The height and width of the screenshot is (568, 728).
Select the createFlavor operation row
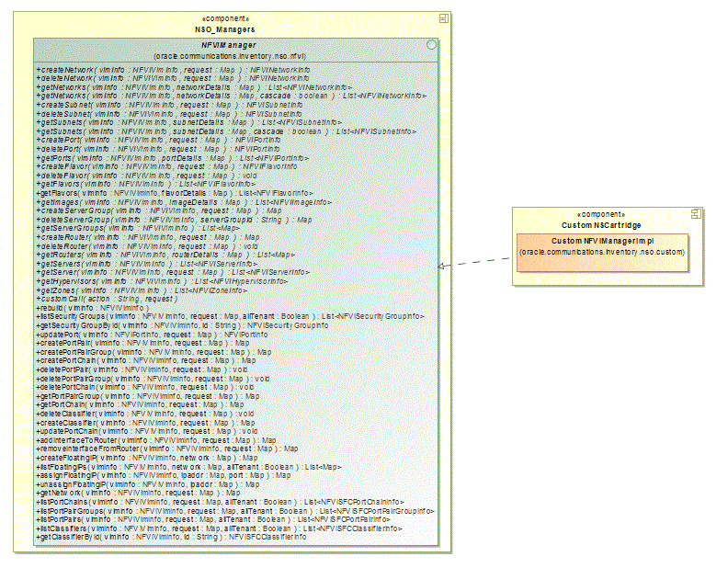166,166
